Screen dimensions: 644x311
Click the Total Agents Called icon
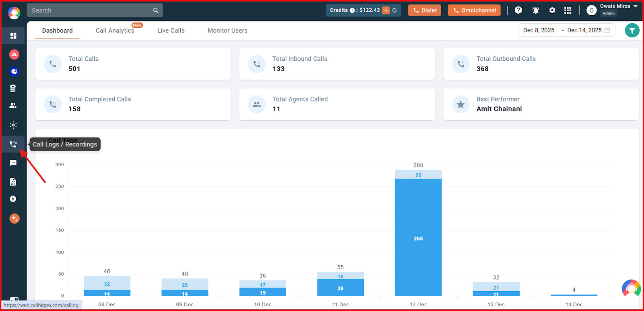tap(257, 105)
